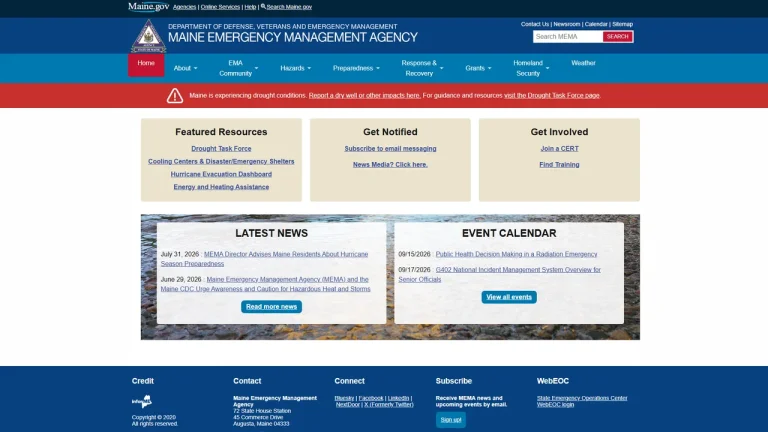The height and width of the screenshot is (432, 768).
Task: Click the Maine.gov logo
Action: coord(148,6)
